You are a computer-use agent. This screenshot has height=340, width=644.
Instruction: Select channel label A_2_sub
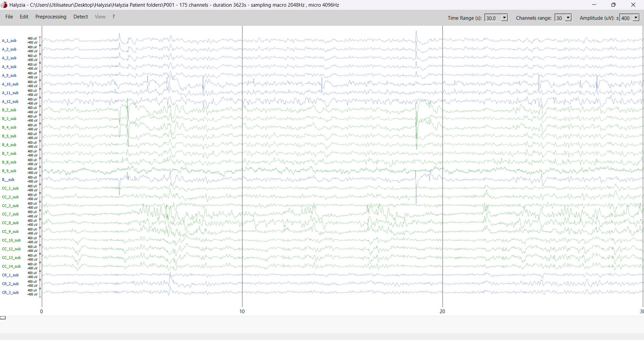[x=9, y=49]
